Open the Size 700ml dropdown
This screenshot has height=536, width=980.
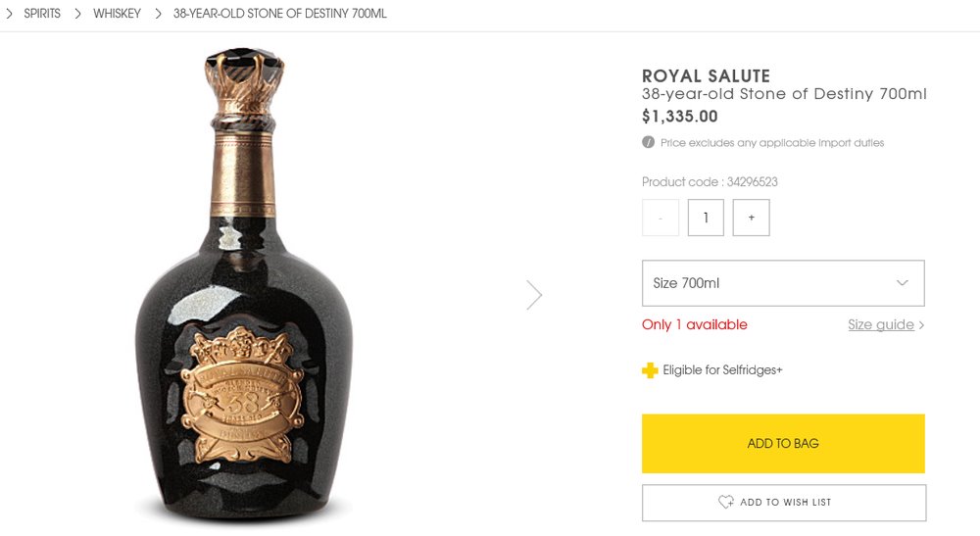coord(782,283)
